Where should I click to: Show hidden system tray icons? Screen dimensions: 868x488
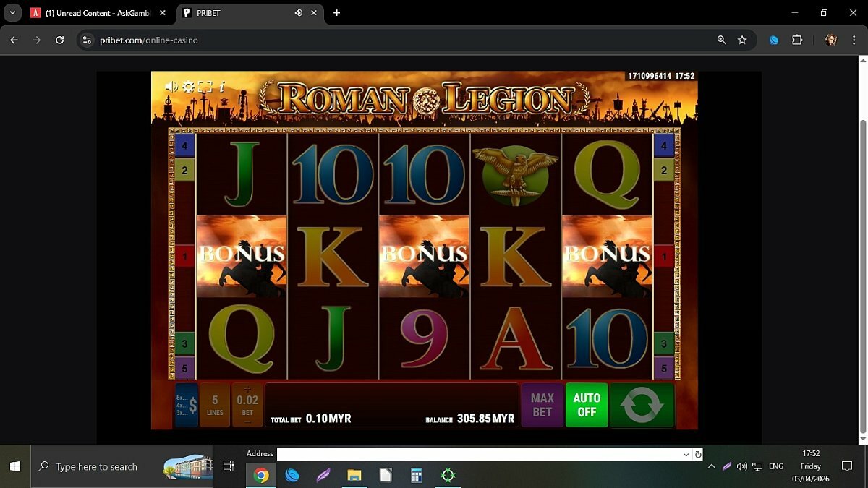[x=711, y=467]
